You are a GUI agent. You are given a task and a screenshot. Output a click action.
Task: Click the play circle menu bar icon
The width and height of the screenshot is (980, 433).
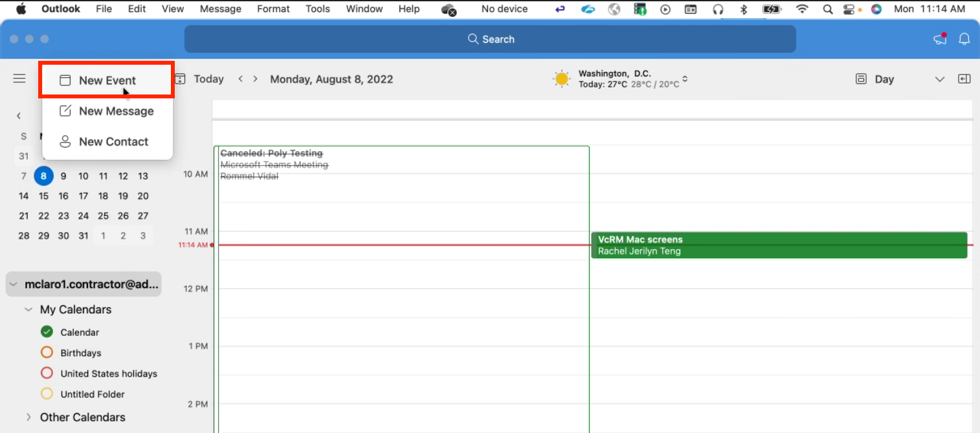pos(665,9)
